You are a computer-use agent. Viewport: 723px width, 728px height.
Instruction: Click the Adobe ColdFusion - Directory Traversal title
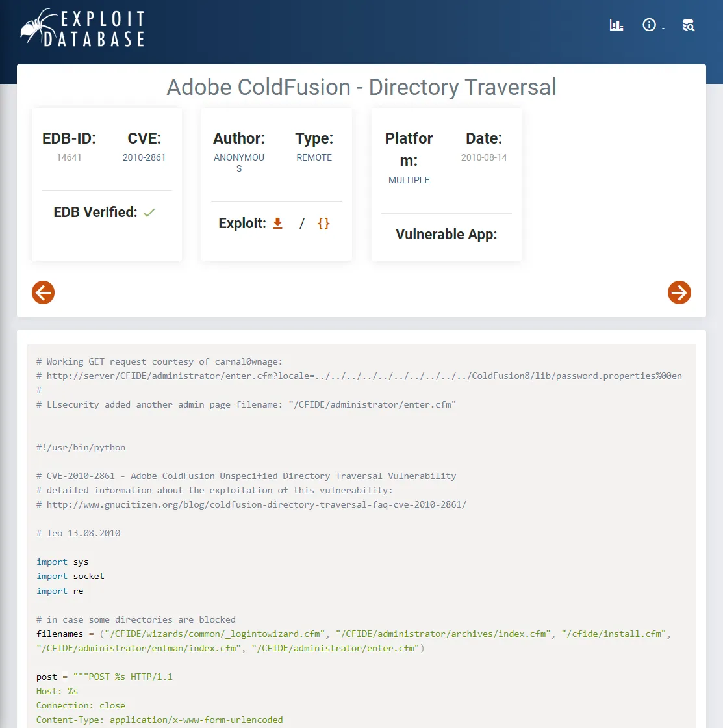[361, 87]
